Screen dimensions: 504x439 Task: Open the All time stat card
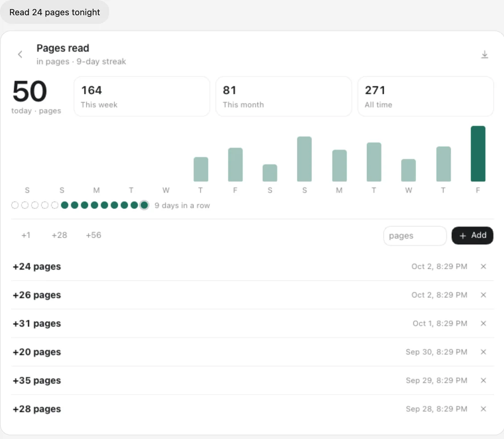click(x=426, y=96)
